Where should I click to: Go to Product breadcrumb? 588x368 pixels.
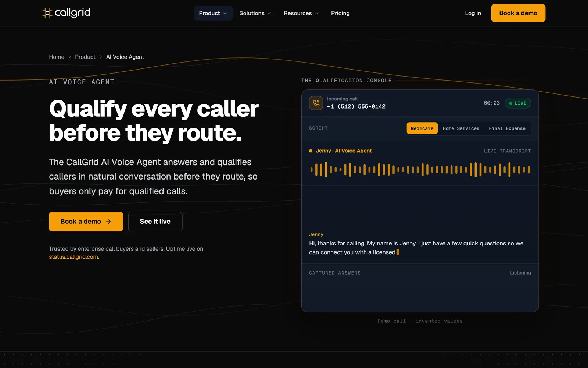click(x=85, y=57)
